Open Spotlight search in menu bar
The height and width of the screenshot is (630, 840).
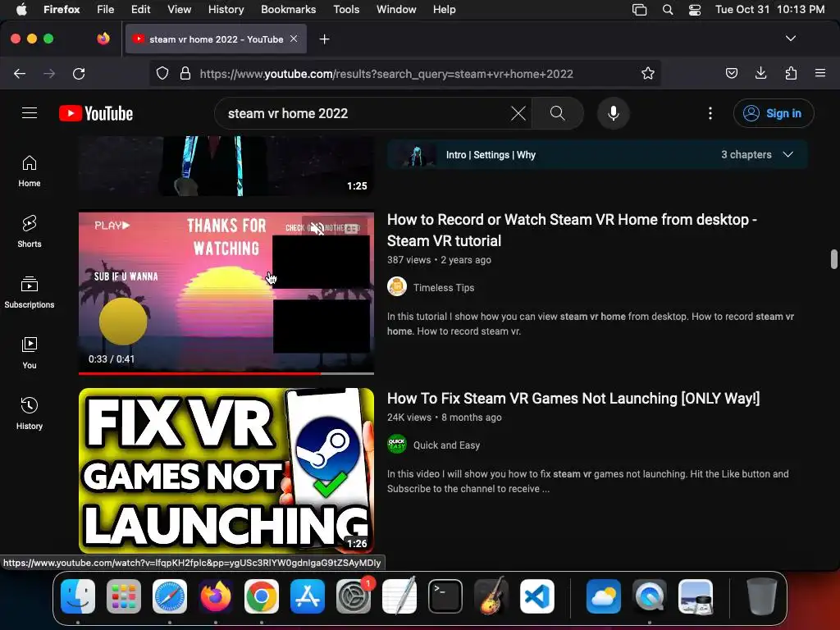pyautogui.click(x=668, y=9)
